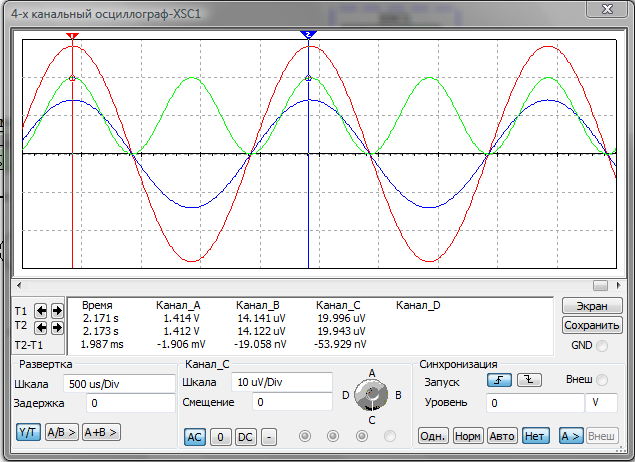Click third channel terminal connector circle
The width and height of the screenshot is (635, 462).
coord(362,436)
